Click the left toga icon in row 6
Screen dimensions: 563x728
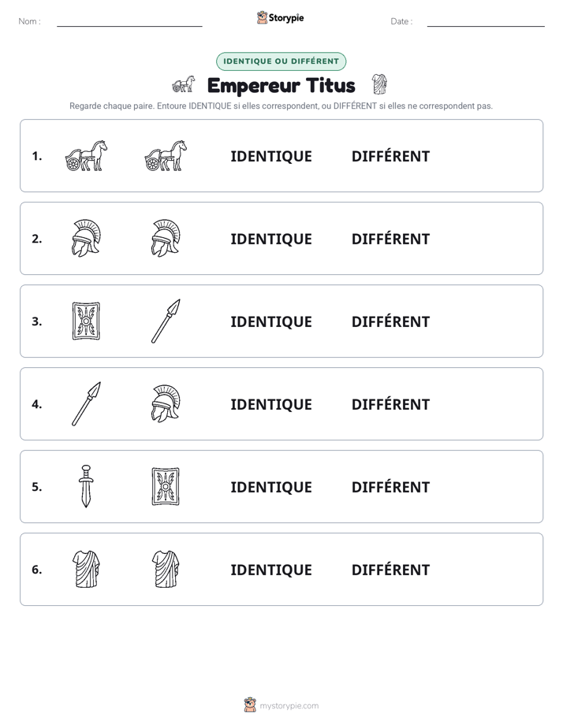[87, 569]
